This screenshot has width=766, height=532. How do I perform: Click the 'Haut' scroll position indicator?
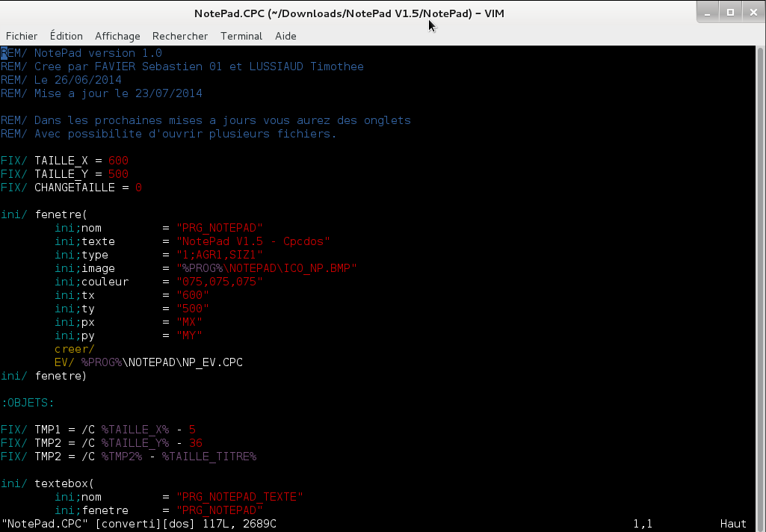pos(733,524)
